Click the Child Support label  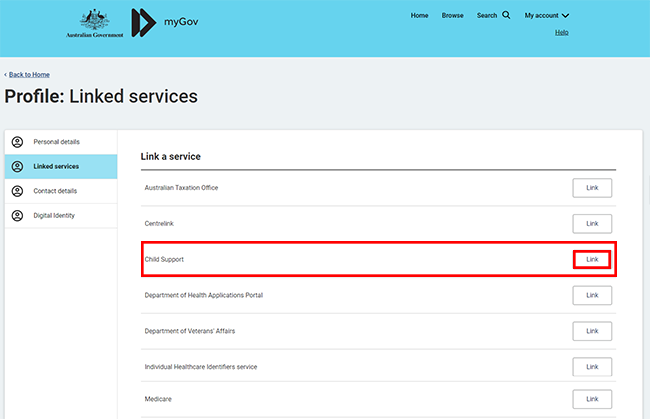(164, 259)
